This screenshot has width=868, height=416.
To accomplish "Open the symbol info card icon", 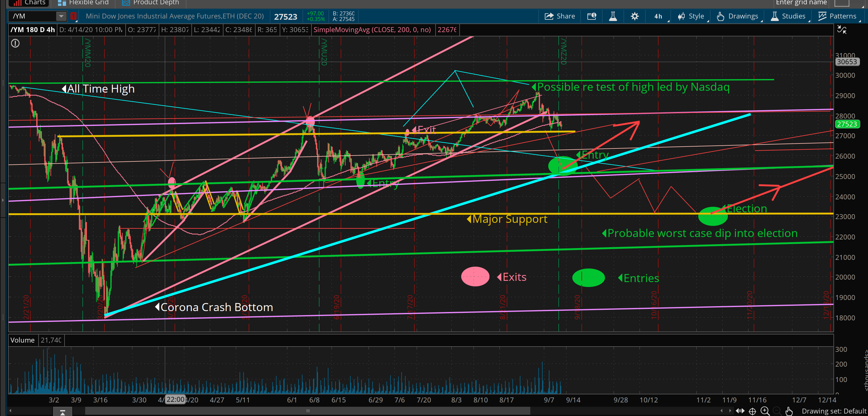I will [x=592, y=16].
